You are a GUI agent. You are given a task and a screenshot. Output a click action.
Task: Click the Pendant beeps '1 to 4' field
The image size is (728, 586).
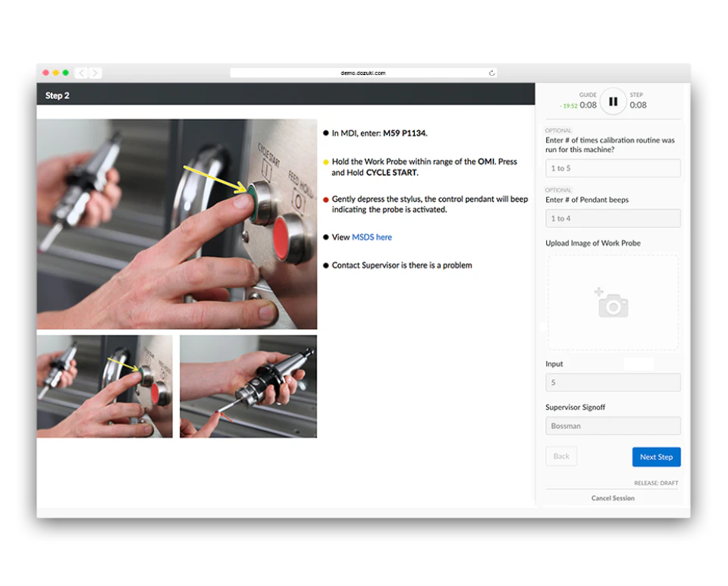613,218
